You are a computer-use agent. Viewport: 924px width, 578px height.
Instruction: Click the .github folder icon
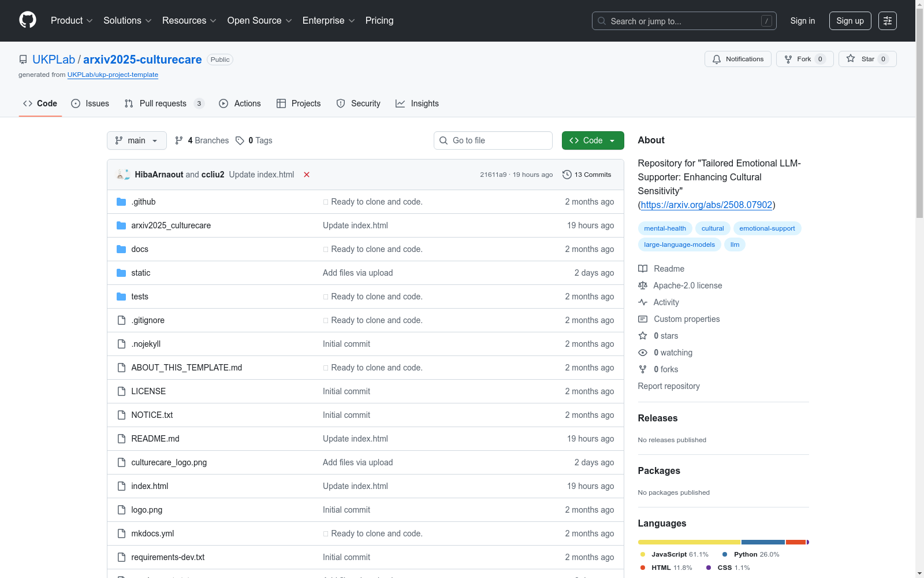tap(121, 202)
